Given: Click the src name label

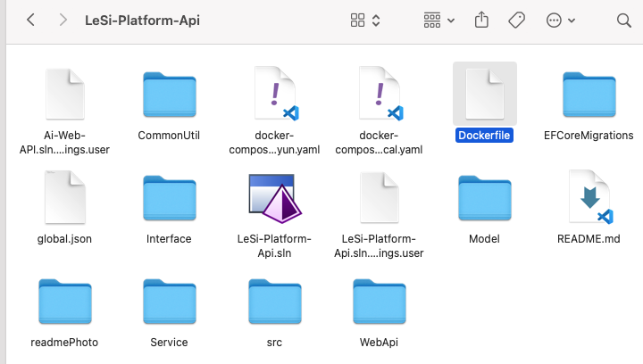Looking at the screenshot, I should (x=274, y=343).
